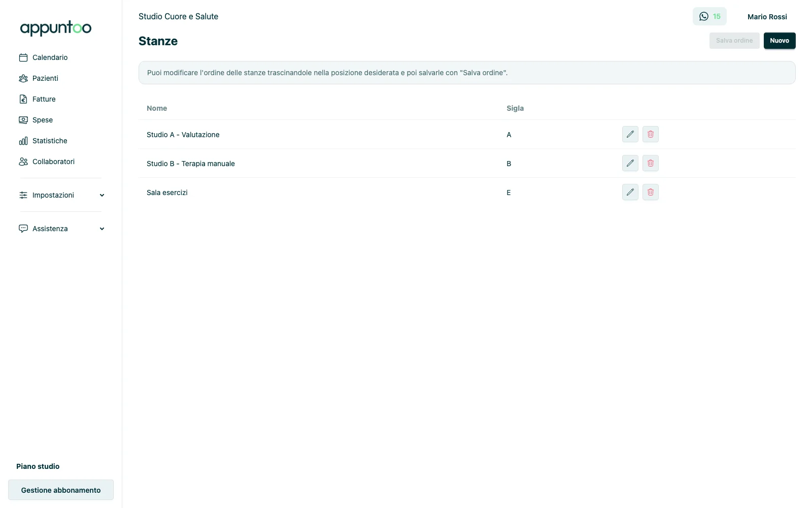Click the Pazienti people icon
Viewport: 812px width, 508px height.
click(x=23, y=78)
